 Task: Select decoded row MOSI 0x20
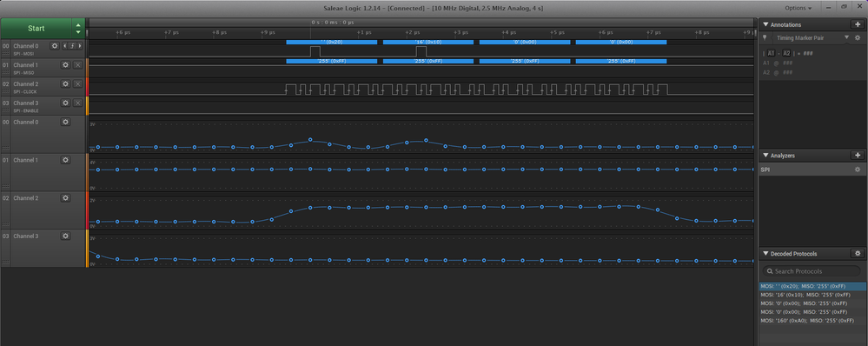812,286
